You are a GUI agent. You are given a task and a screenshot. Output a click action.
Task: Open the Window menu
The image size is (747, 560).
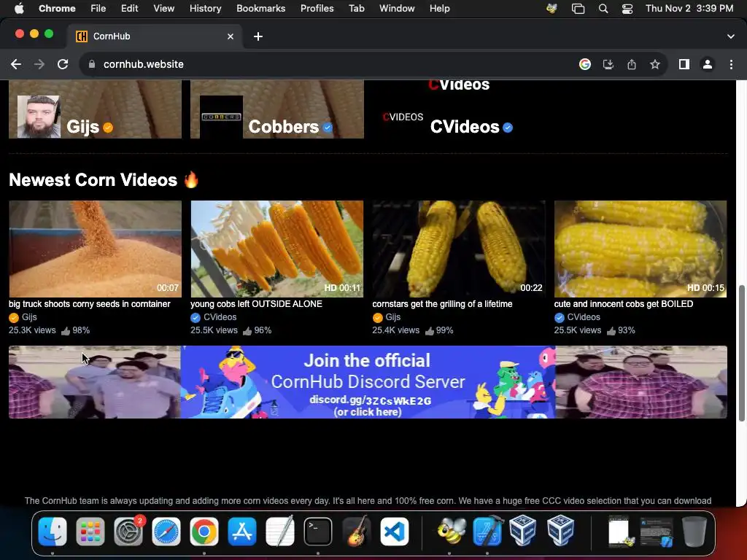[397, 9]
